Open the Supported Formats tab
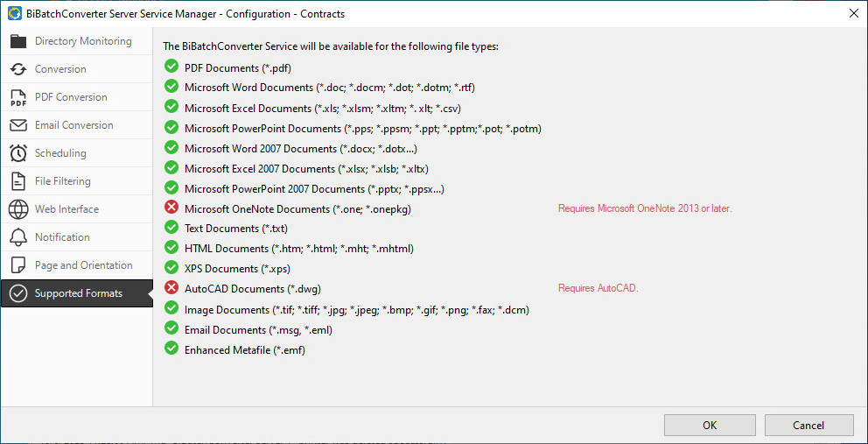The width and height of the screenshot is (868, 444). coord(78,293)
